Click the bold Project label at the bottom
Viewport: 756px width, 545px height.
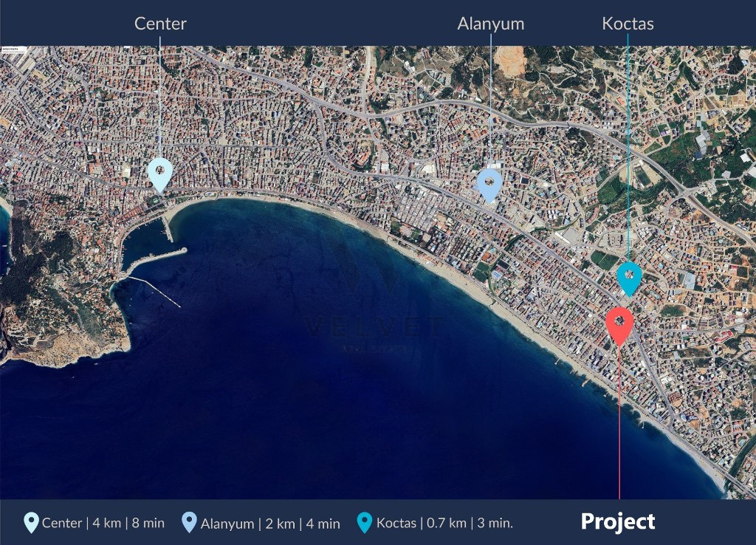point(618,521)
